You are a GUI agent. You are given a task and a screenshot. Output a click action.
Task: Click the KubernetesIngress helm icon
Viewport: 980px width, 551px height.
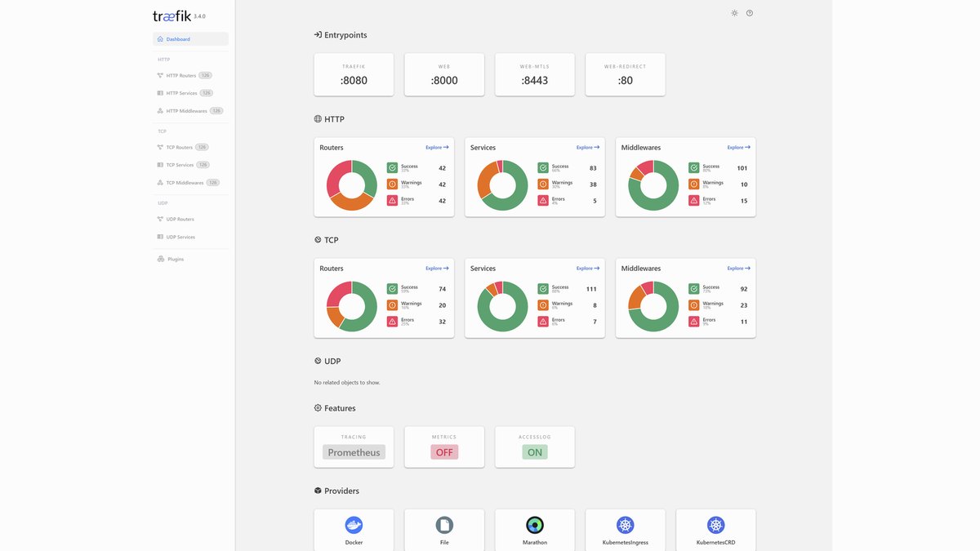point(626,525)
